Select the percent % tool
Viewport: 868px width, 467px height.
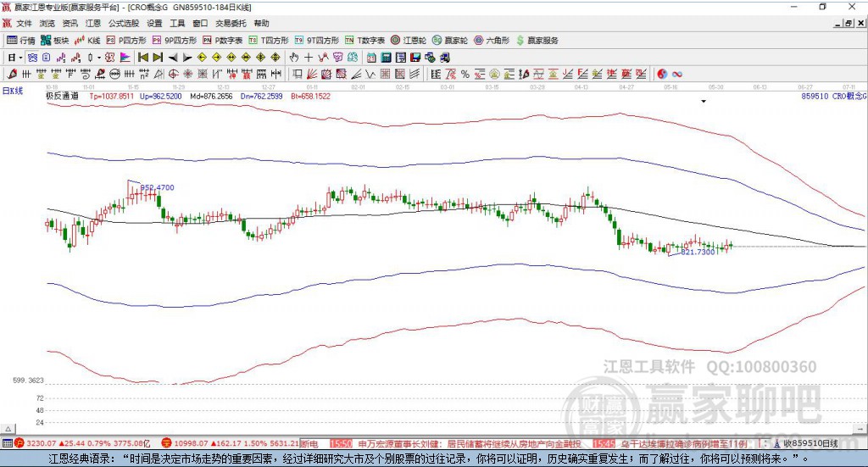click(465, 74)
